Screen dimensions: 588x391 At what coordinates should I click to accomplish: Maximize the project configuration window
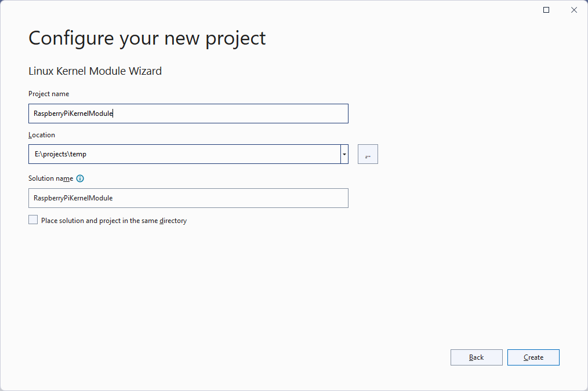point(546,10)
